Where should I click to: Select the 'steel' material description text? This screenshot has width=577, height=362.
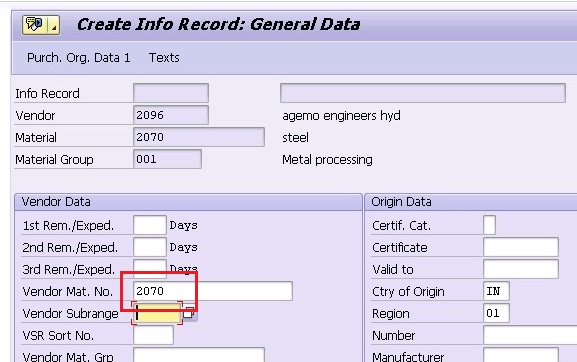295,138
